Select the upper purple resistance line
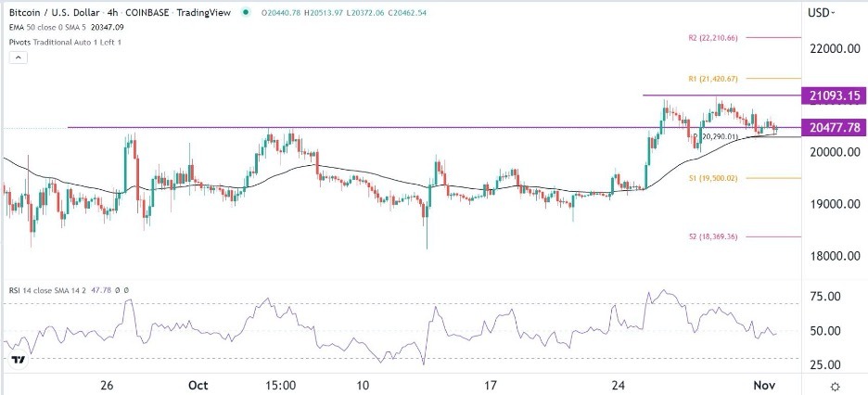The image size is (868, 395). click(721, 96)
